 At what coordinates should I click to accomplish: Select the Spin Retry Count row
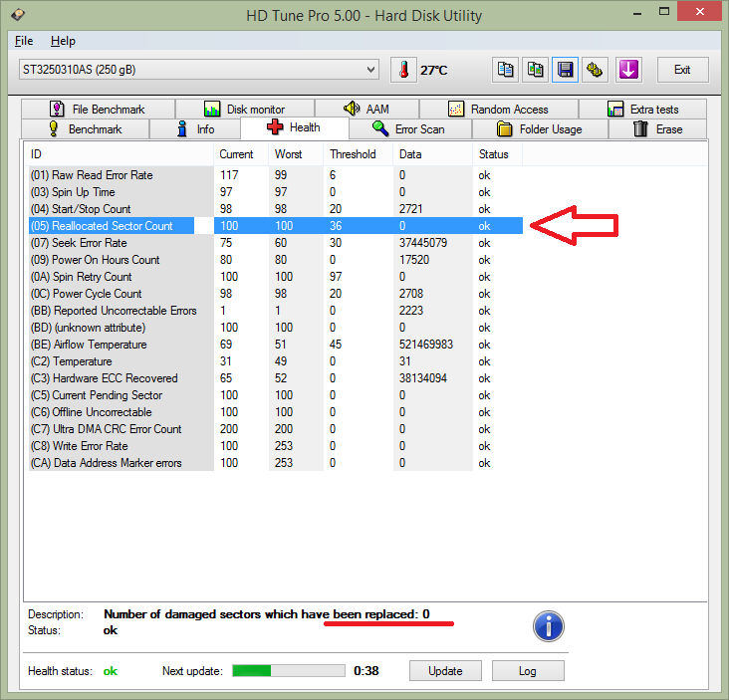point(275,277)
